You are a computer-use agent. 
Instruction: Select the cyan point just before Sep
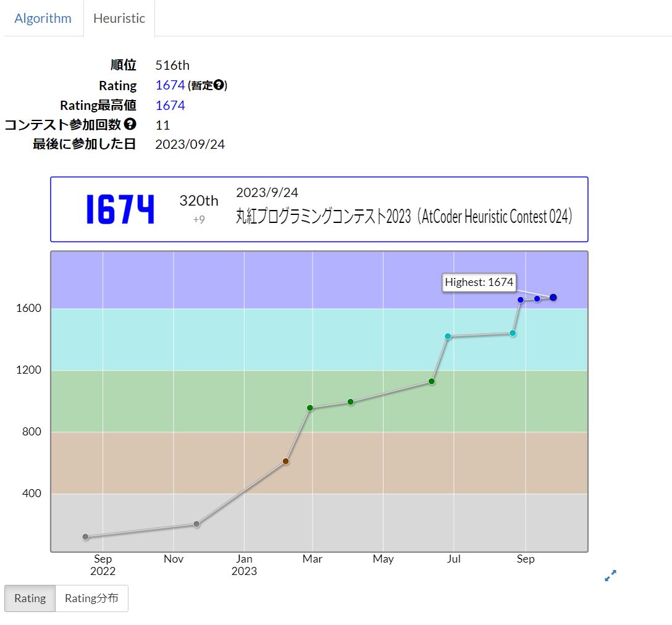(x=513, y=333)
